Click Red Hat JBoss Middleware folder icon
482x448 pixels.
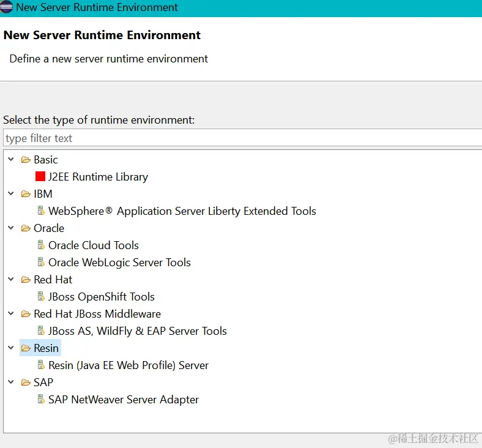pos(26,313)
